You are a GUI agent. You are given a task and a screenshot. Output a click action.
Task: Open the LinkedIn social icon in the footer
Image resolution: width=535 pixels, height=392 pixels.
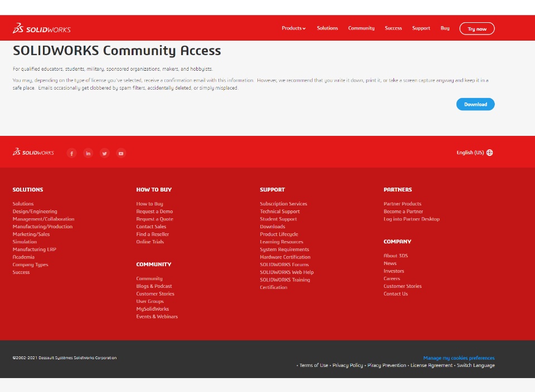88,153
